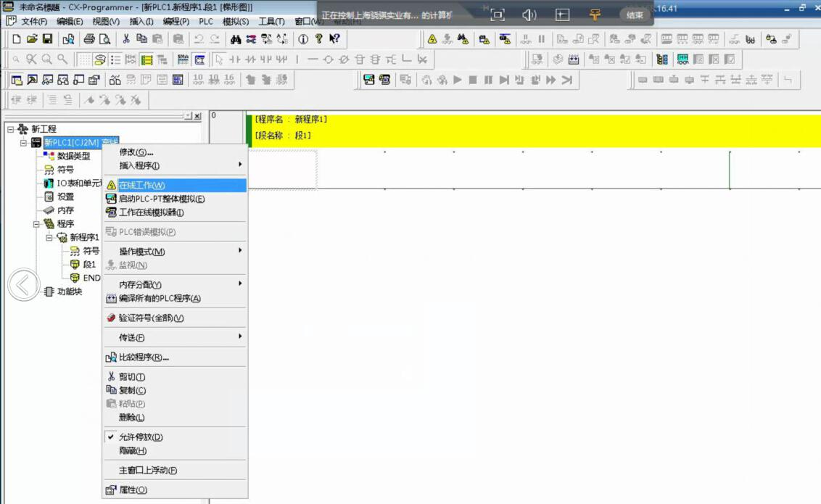The image size is (821, 504).
Task: Click the question mark About icon
Action: pyautogui.click(x=318, y=39)
